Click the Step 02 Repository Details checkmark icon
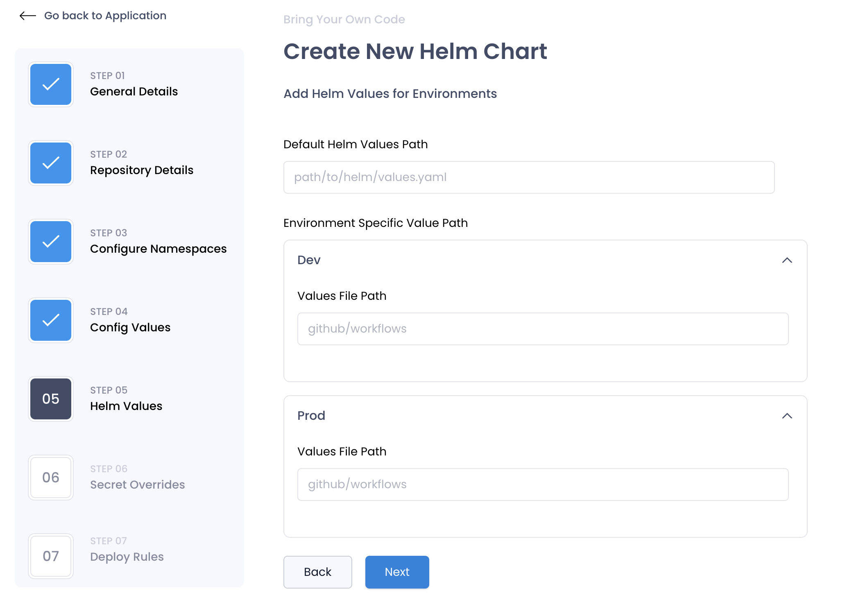 (x=51, y=163)
